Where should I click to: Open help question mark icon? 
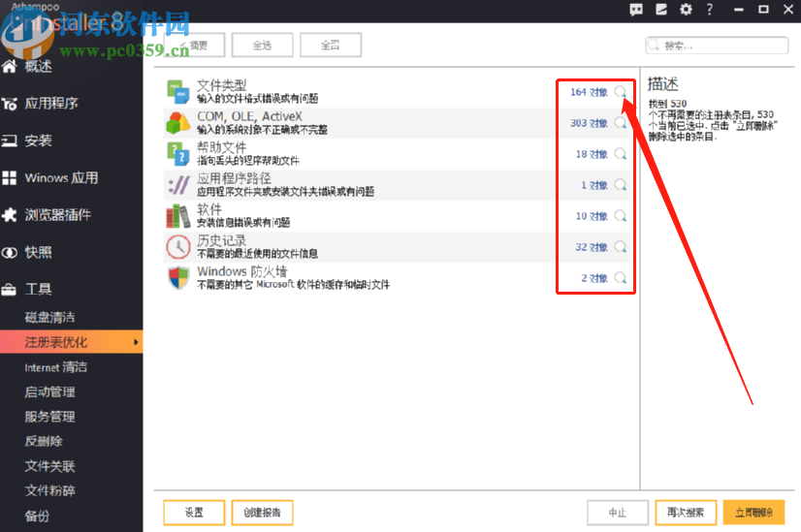coord(709,9)
